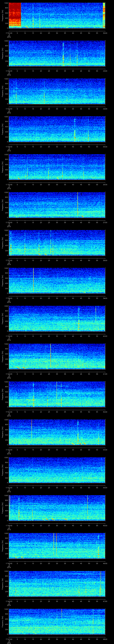Select the spike near 26 s in 17:37 spectrogram
Viewport: 114px width, 644px height.
(51, 242)
